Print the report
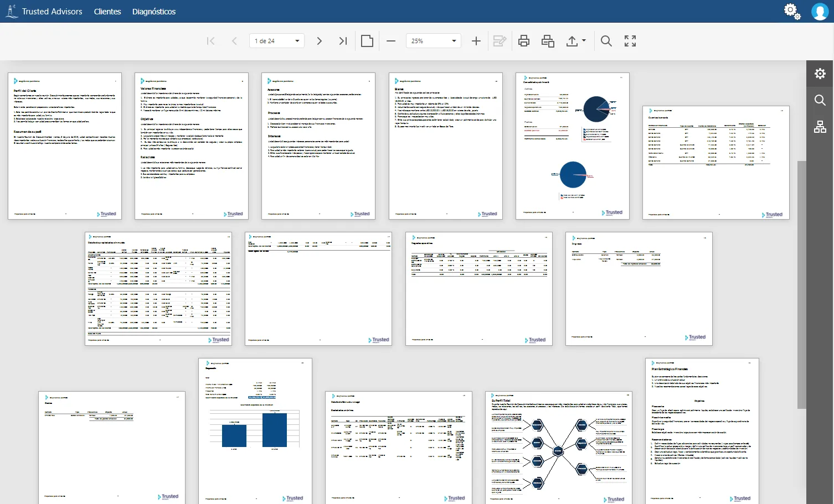This screenshot has height=504, width=834. pyautogui.click(x=524, y=41)
